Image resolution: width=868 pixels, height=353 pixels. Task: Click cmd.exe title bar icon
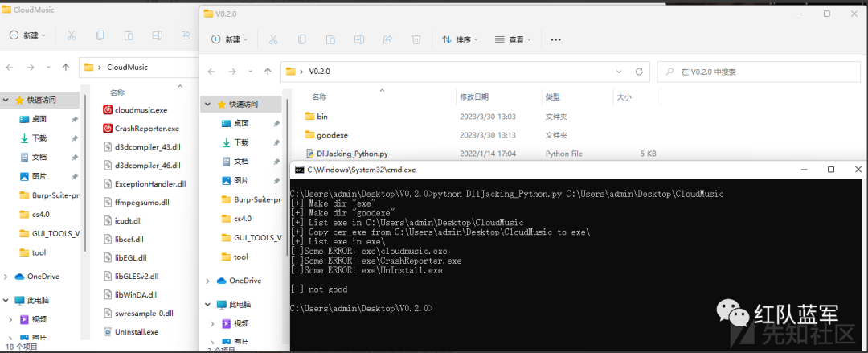(299, 170)
